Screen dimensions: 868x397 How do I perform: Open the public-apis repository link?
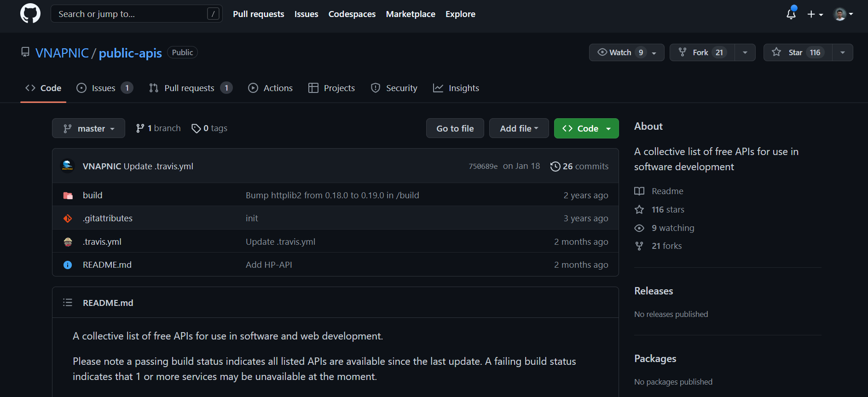tap(130, 53)
